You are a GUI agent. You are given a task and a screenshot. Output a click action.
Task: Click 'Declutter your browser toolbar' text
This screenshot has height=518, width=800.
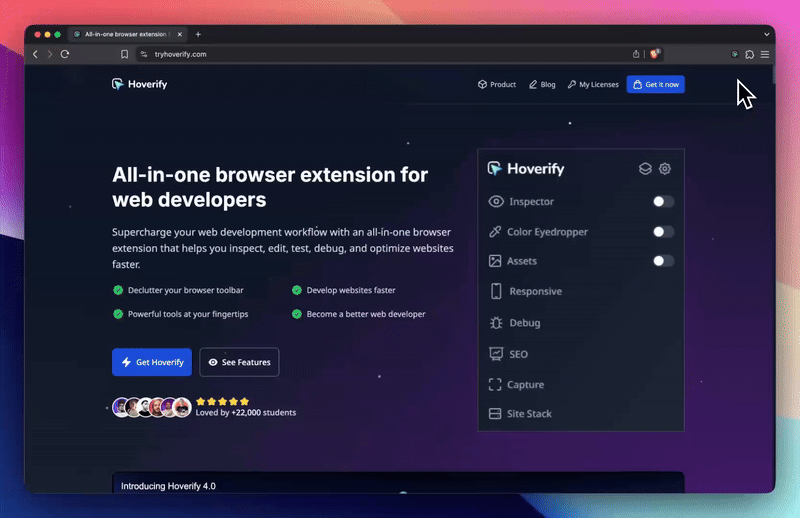[x=186, y=290]
